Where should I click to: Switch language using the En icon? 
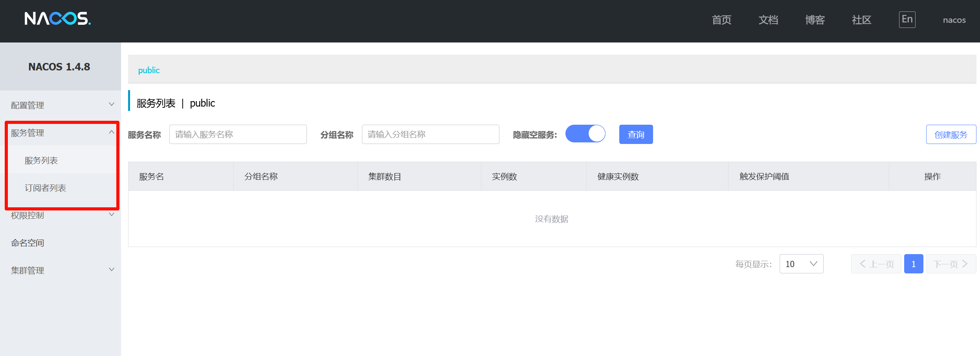(x=907, y=19)
